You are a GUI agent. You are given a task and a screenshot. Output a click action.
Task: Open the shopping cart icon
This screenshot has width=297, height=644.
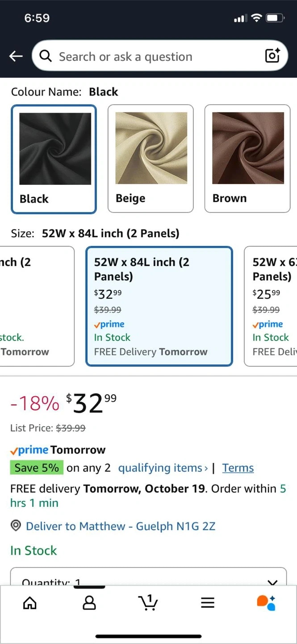click(x=148, y=602)
